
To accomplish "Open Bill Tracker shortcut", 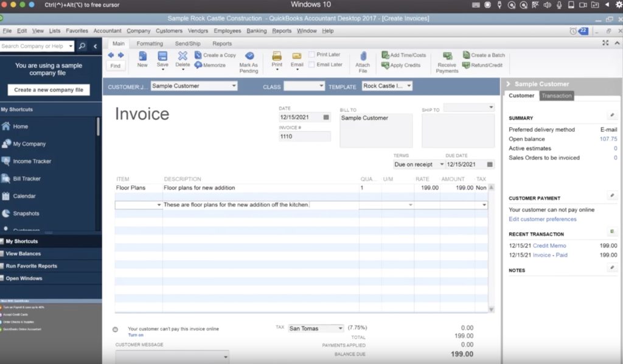I will 21,179.
